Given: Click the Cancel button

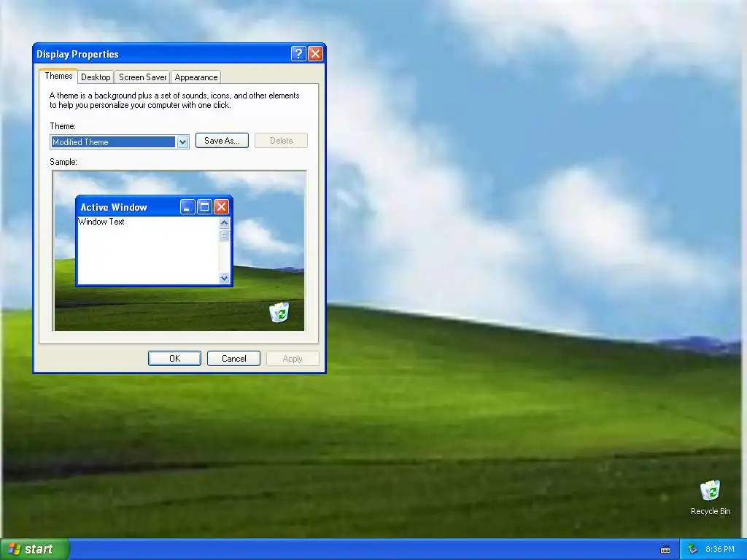Looking at the screenshot, I should 233,359.
